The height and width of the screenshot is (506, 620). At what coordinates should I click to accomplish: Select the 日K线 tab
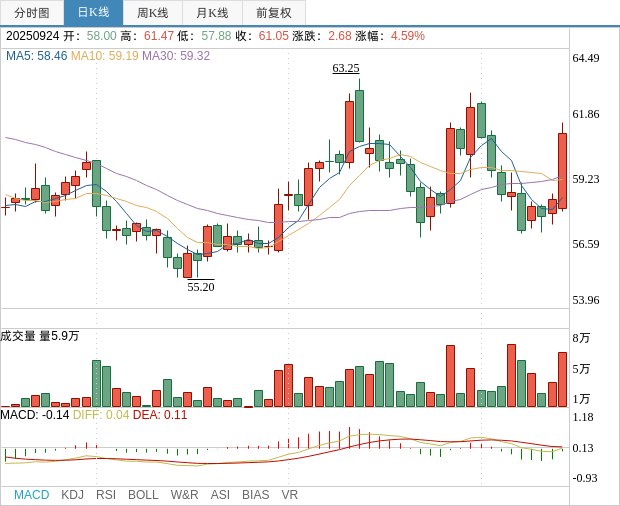[x=93, y=13]
